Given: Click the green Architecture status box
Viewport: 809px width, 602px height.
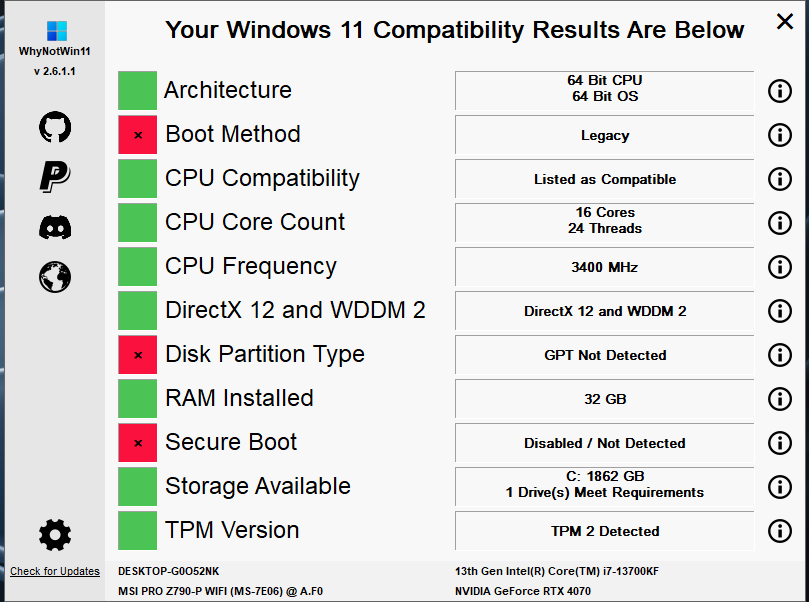Looking at the screenshot, I should pyautogui.click(x=137, y=91).
